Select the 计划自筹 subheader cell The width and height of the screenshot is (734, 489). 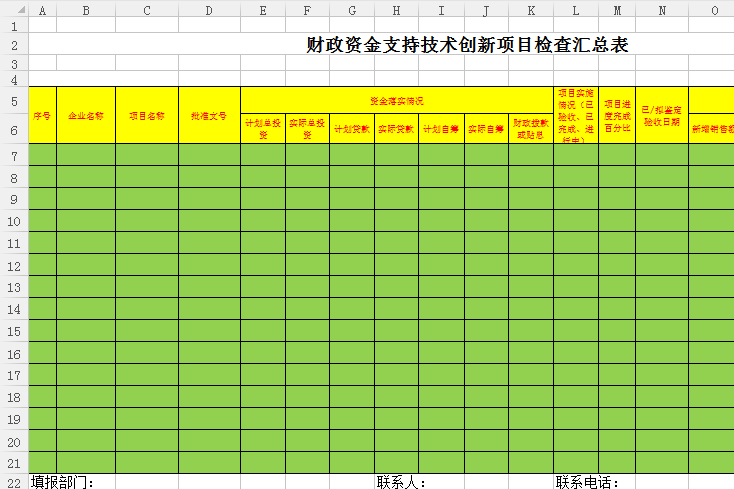[441, 129]
